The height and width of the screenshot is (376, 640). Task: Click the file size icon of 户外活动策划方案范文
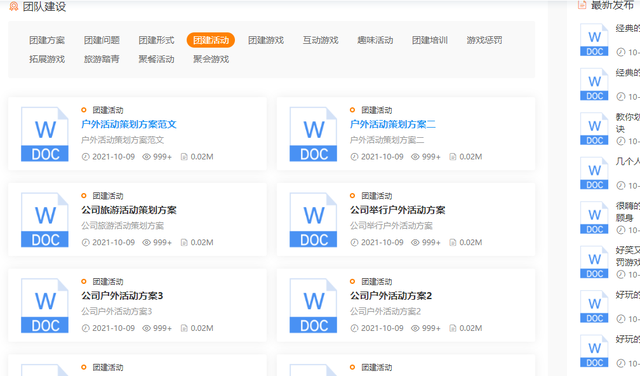184,157
